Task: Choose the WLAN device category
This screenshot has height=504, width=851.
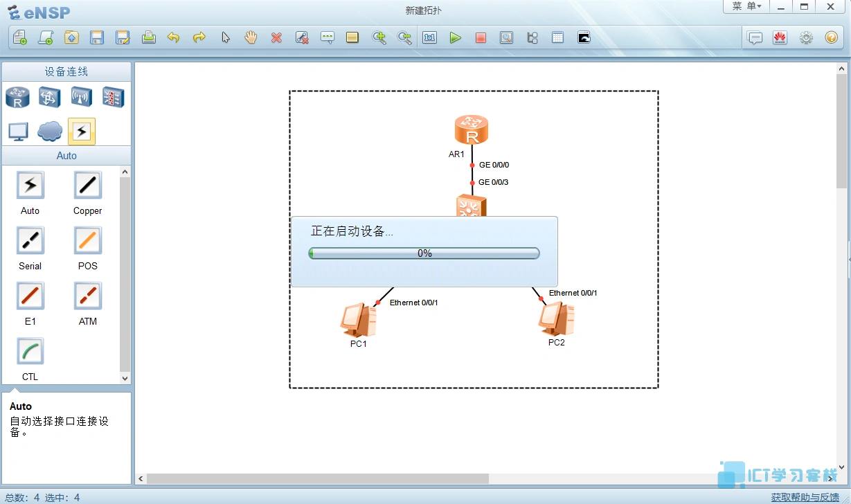Action: (x=82, y=97)
